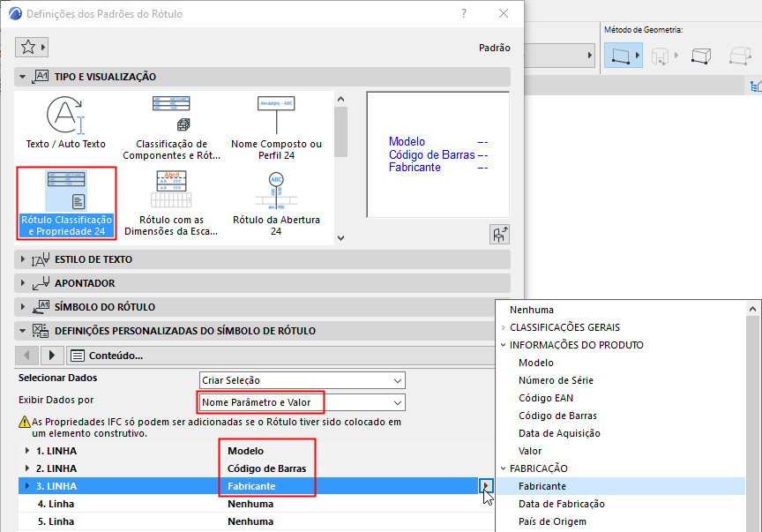
Task: Click the Nenhuma value in 5. Linha
Action: coord(250,521)
